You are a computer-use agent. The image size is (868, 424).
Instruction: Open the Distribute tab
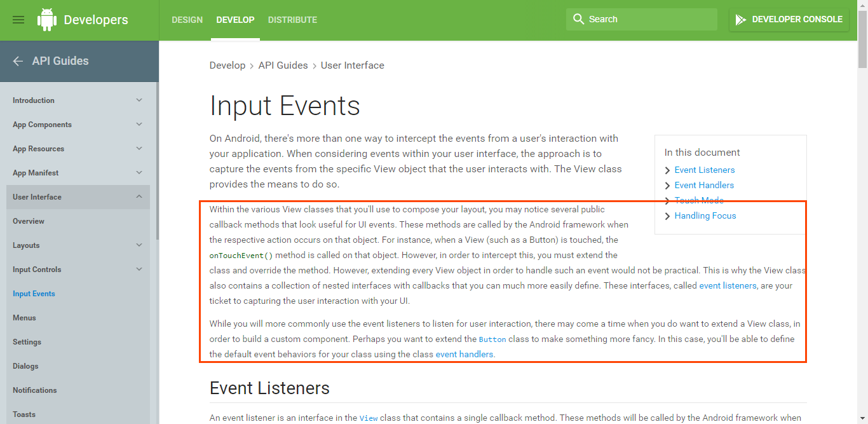tap(292, 20)
